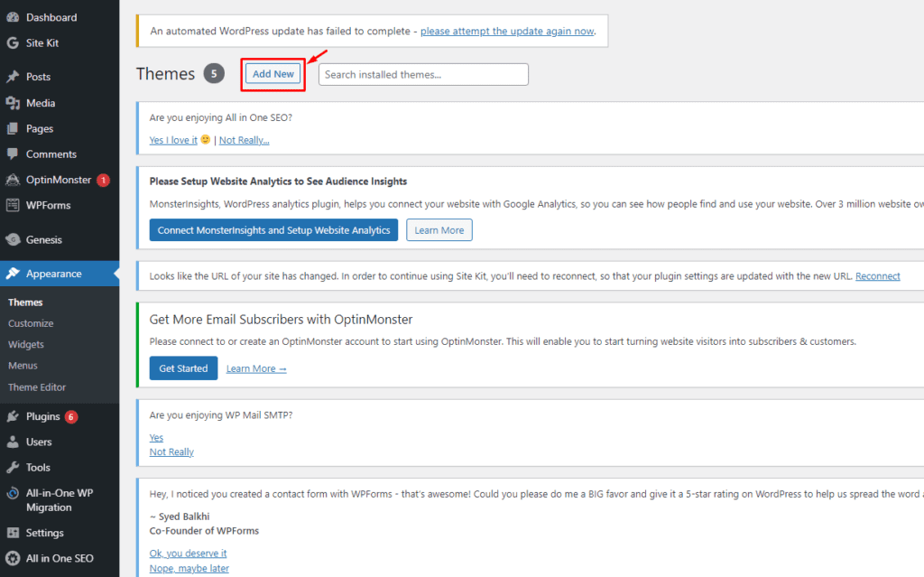Click the All in One SEO gear icon
This screenshot has height=577, width=924.
point(13,558)
